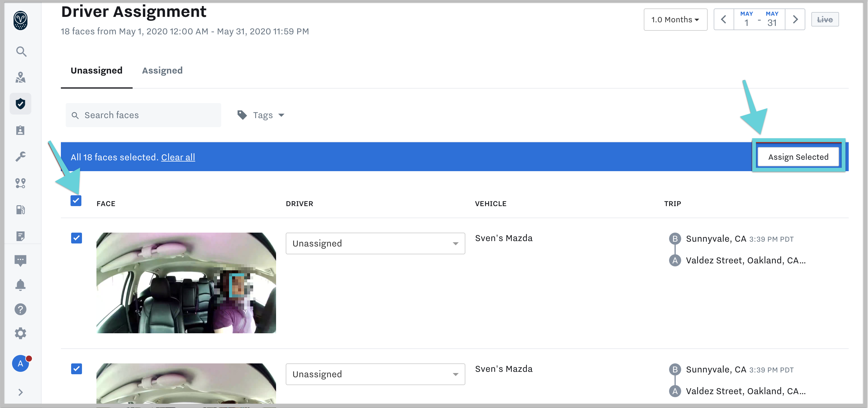Open the settings gear icon
Image resolution: width=868 pixels, height=408 pixels.
pyautogui.click(x=20, y=333)
